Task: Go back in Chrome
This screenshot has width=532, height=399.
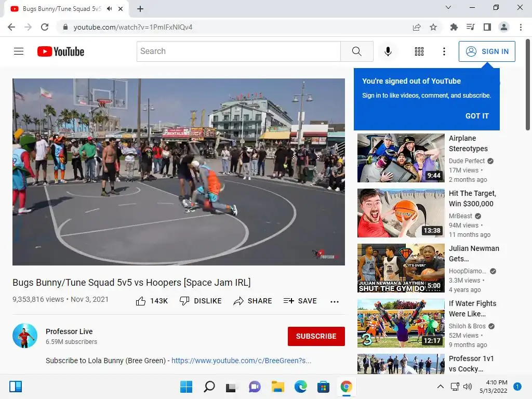Action: pos(11,27)
